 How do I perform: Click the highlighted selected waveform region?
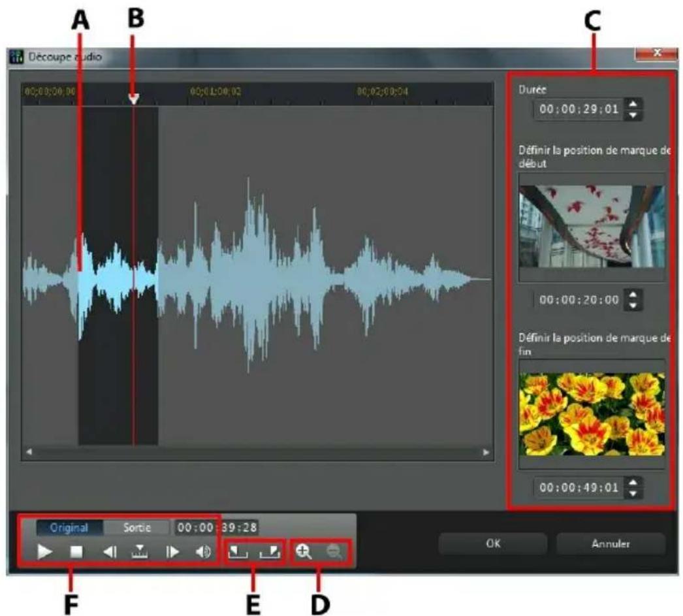[118, 275]
